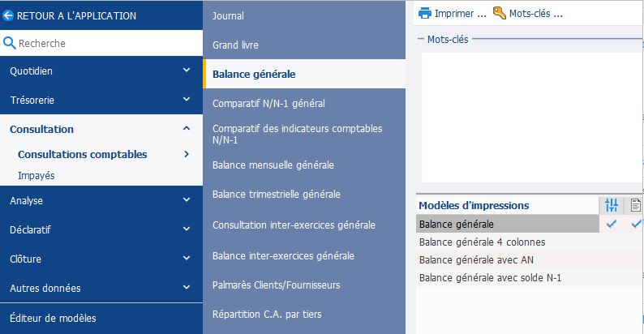644x334 pixels.
Task: Click the printer icon for Imprimer
Action: click(x=425, y=14)
